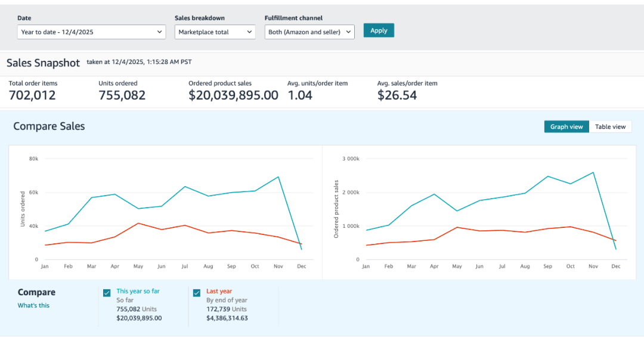Image resolution: width=644 pixels, height=337 pixels.
Task: Expand the Sales breakdown dropdown
Action: click(x=215, y=32)
